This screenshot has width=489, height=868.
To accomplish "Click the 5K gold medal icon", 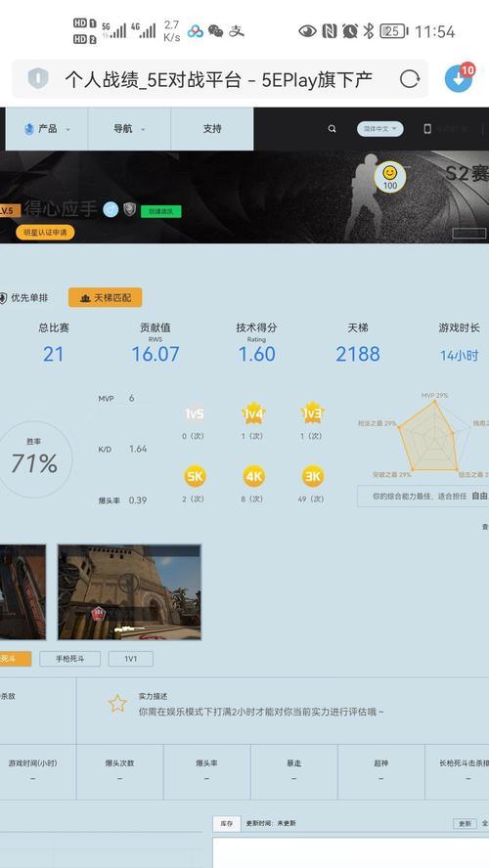I will (x=195, y=476).
